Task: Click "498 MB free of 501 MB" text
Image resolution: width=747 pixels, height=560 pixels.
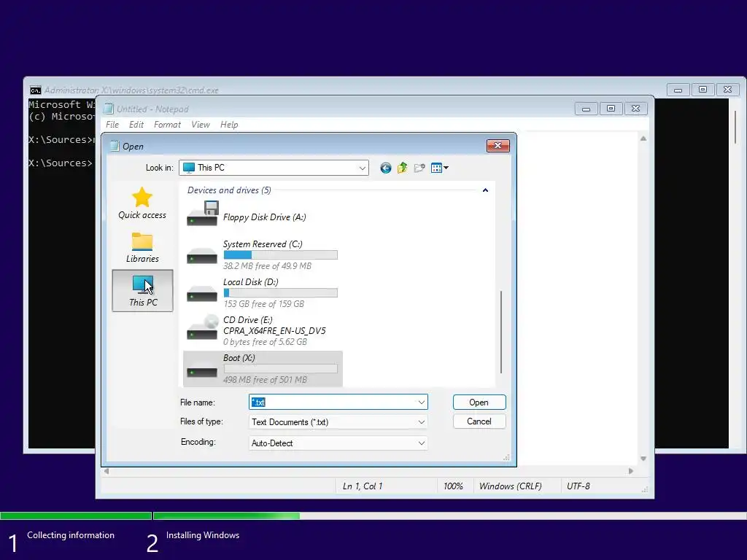Action: [x=265, y=380]
